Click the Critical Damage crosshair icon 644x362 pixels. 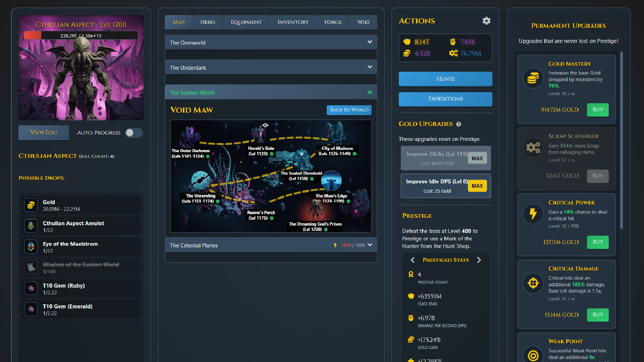pyautogui.click(x=533, y=283)
